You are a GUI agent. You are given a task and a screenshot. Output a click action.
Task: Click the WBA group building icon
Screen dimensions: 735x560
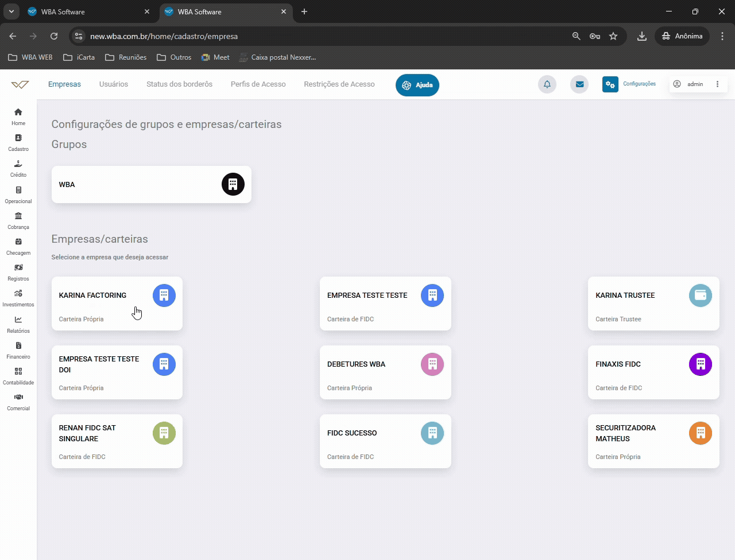[233, 184]
